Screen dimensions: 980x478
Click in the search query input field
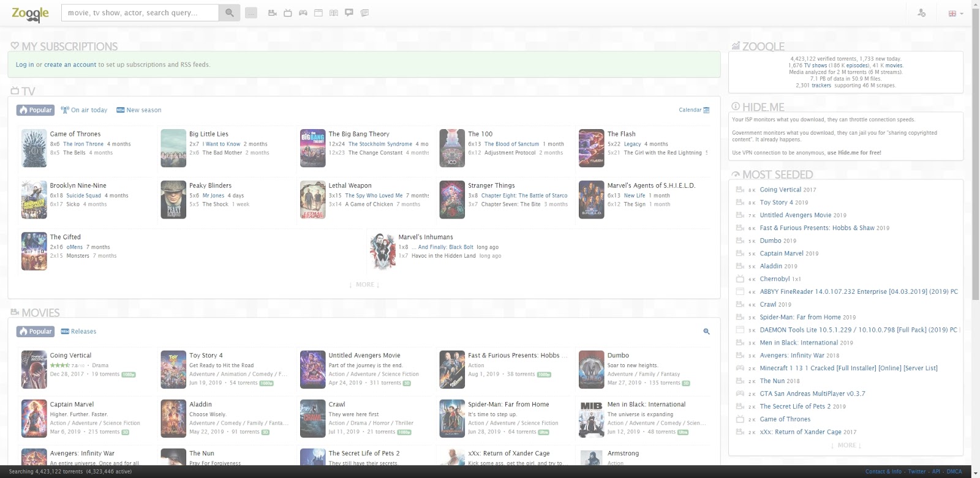point(140,13)
